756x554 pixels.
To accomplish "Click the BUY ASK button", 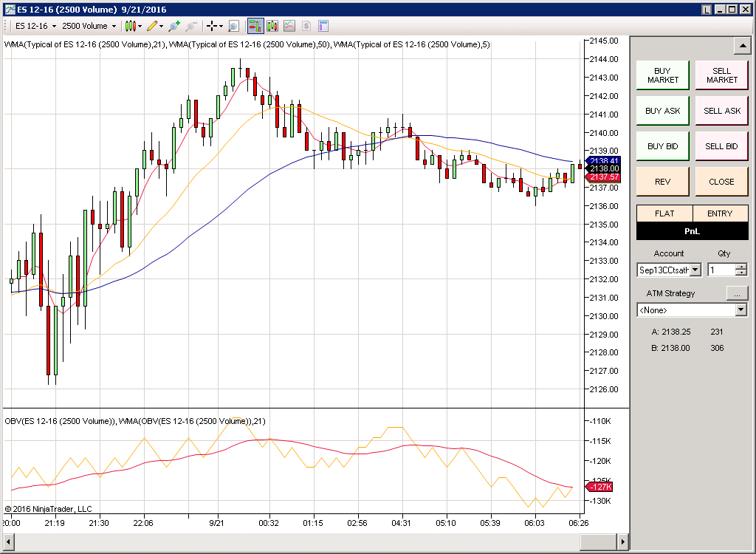I will tap(662, 111).
